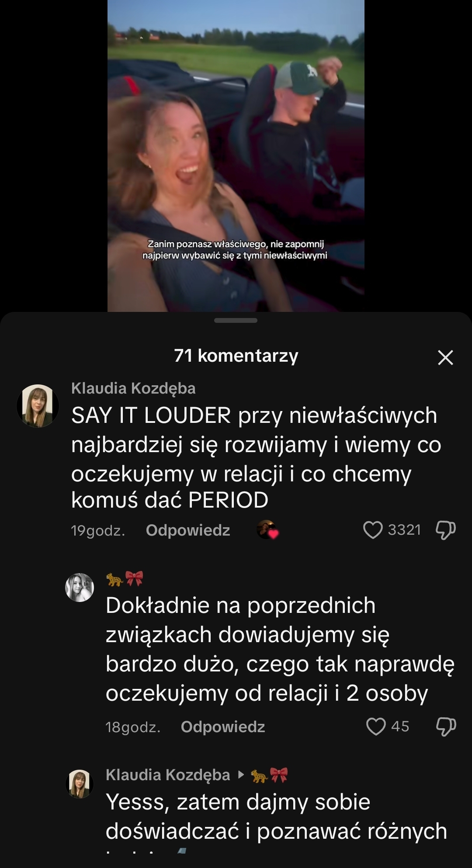This screenshot has width=472, height=868.
Task: Tap the 71 komentarzy header
Action: click(x=236, y=356)
